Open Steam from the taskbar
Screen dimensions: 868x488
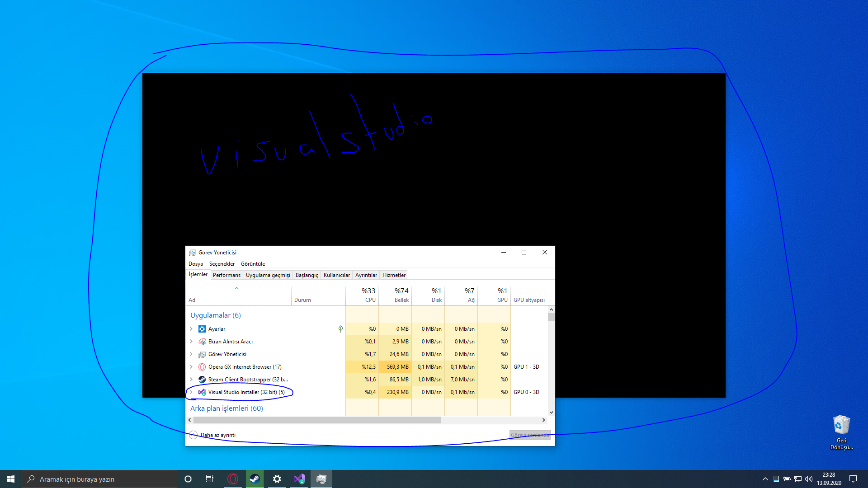[x=255, y=479]
